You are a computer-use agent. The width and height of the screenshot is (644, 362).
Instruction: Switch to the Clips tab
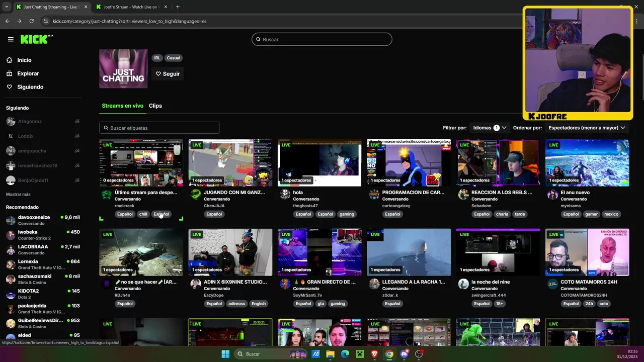pyautogui.click(x=155, y=106)
